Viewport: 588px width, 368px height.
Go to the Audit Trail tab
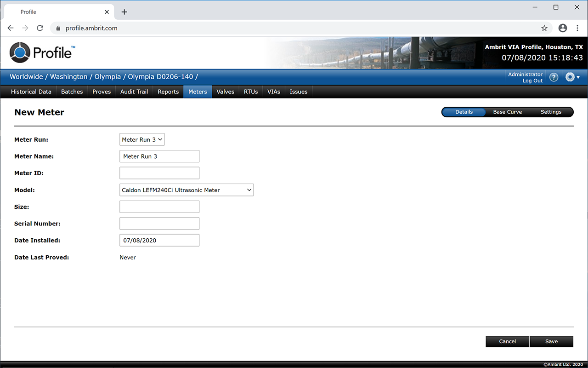[134, 92]
